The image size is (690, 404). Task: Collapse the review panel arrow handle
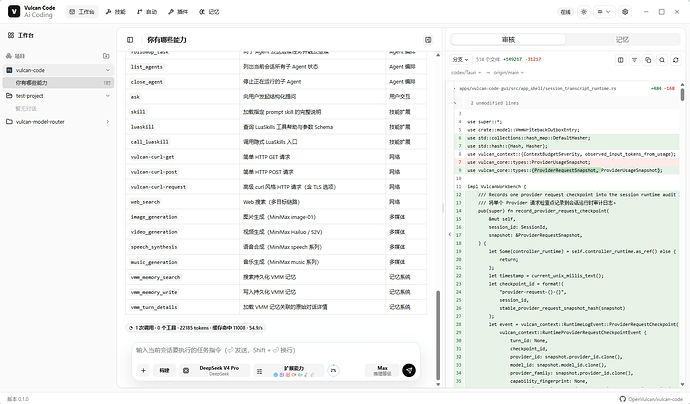point(450,235)
